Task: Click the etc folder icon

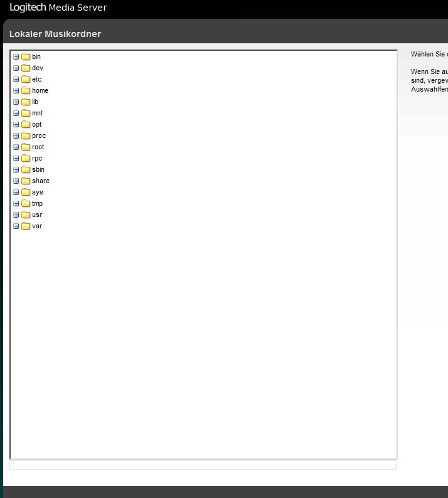Action: (26, 79)
